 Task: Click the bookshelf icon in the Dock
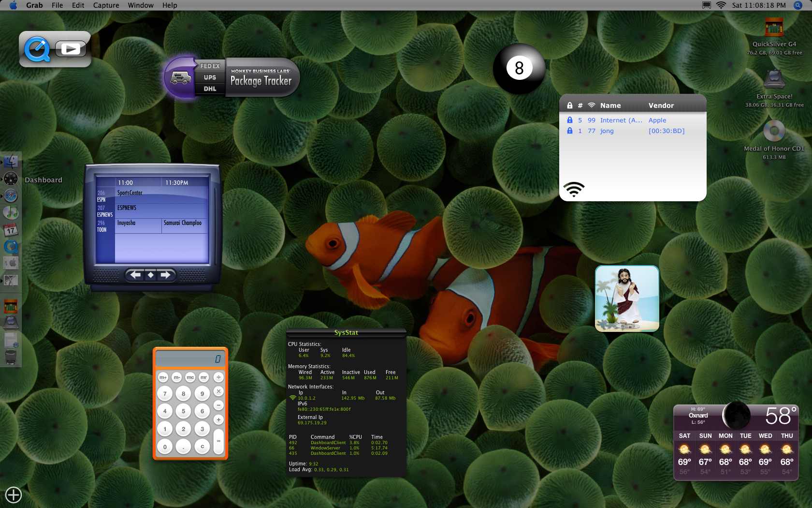click(11, 306)
